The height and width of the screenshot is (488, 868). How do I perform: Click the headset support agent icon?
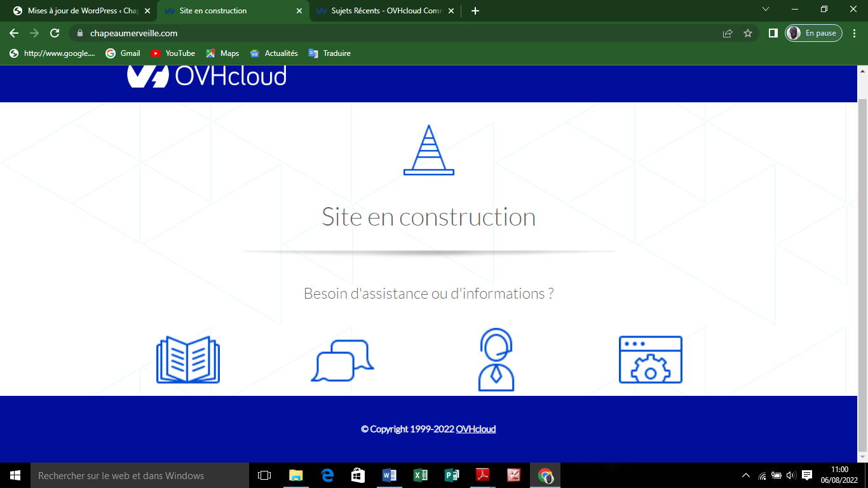[496, 360]
